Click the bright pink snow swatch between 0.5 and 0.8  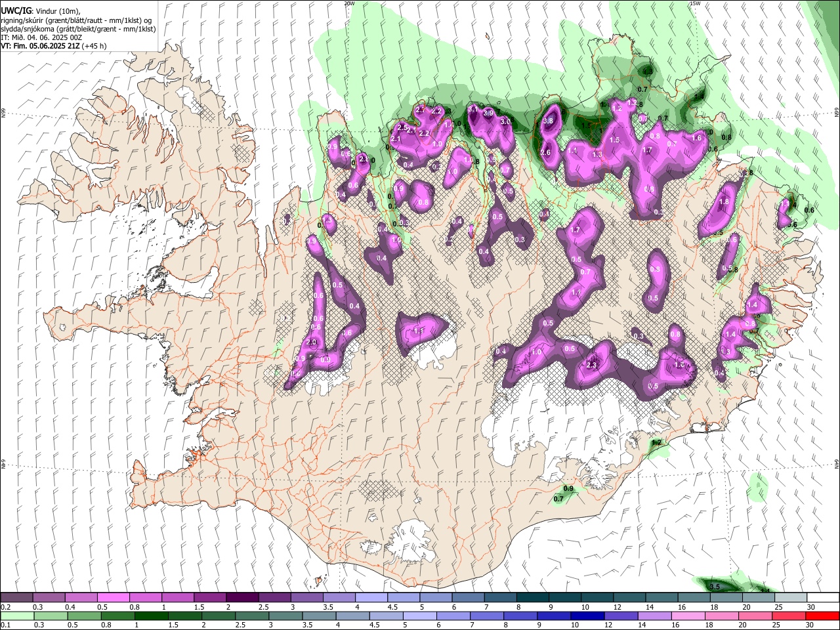pyautogui.click(x=113, y=598)
